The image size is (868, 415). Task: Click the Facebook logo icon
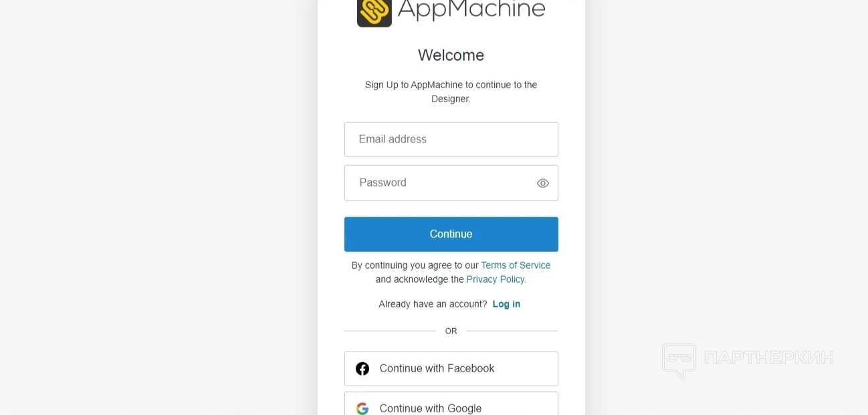tap(362, 369)
